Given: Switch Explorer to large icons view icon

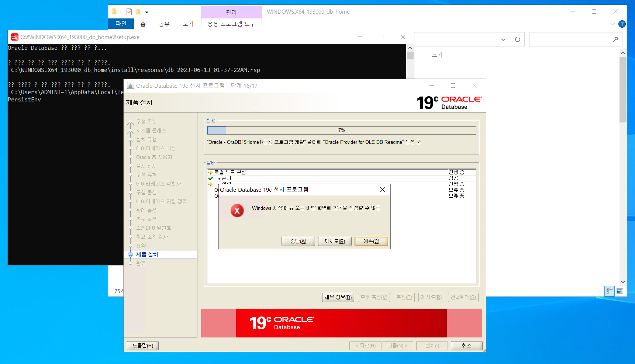Looking at the screenshot, I should (620, 291).
